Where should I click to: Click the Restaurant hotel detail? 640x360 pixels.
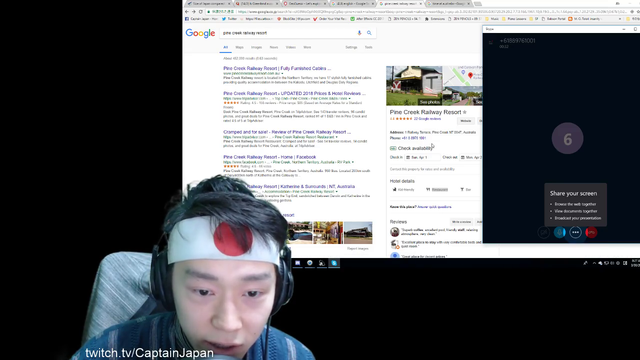click(437, 190)
